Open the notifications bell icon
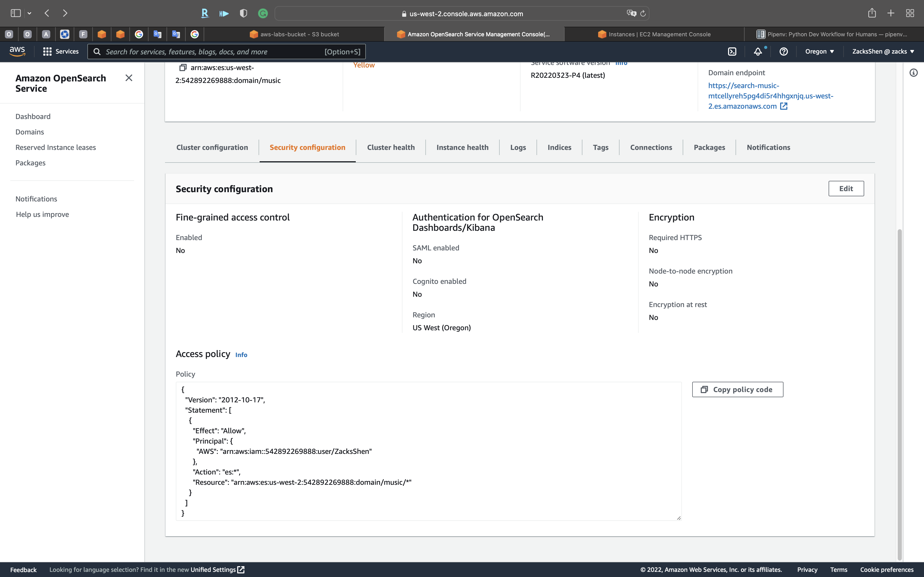The width and height of the screenshot is (924, 577). [x=758, y=52]
